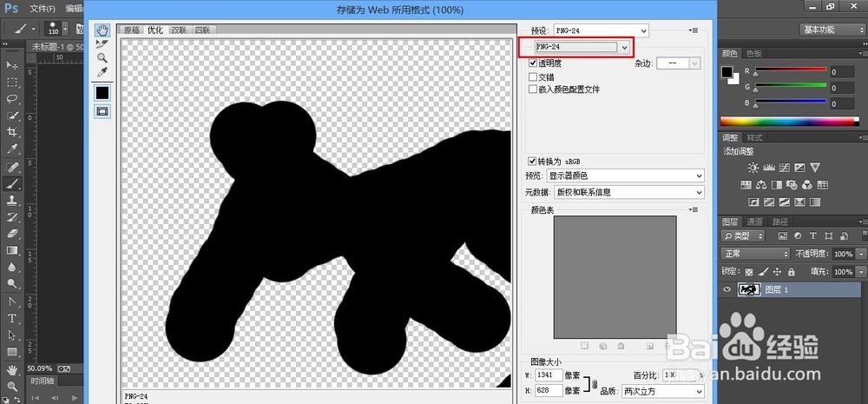Select the Crop tool
The image size is (868, 404).
click(x=12, y=132)
